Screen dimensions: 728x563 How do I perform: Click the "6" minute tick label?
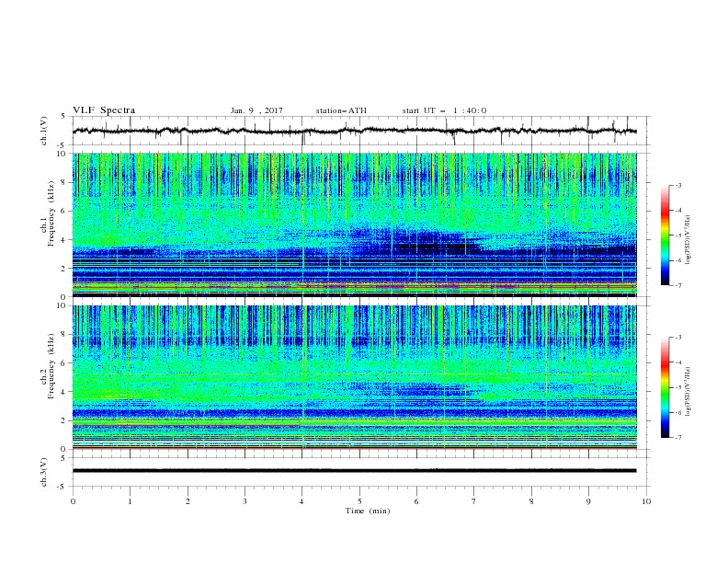(416, 501)
